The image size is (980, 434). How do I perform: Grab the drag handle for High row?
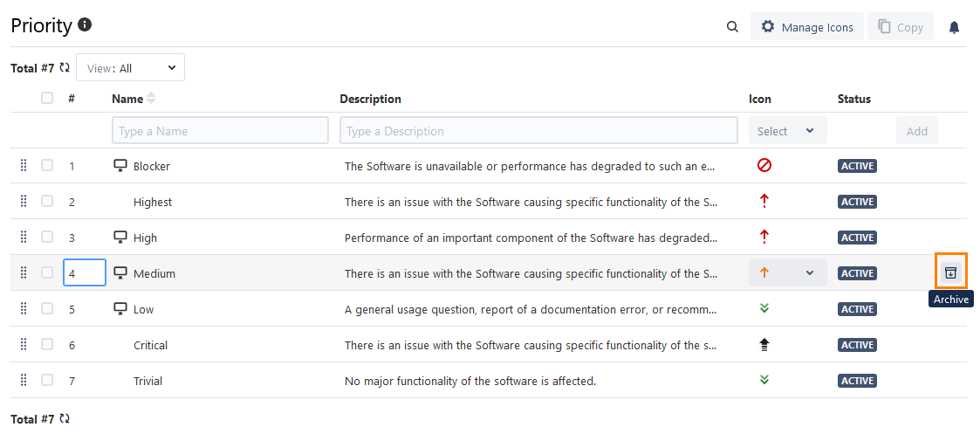pyautogui.click(x=24, y=237)
